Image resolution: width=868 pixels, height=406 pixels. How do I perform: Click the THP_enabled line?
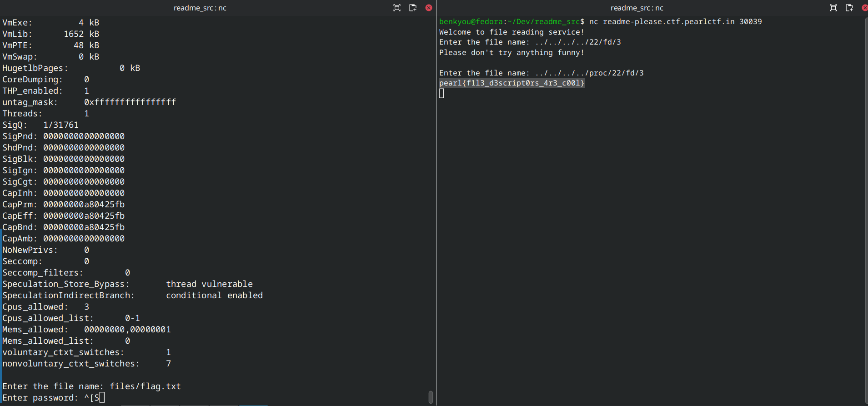coord(45,91)
